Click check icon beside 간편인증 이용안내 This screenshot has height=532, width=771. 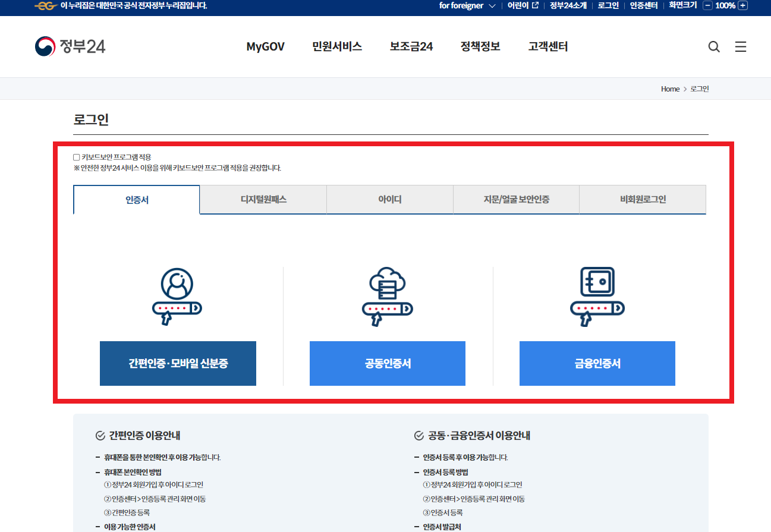(100, 436)
